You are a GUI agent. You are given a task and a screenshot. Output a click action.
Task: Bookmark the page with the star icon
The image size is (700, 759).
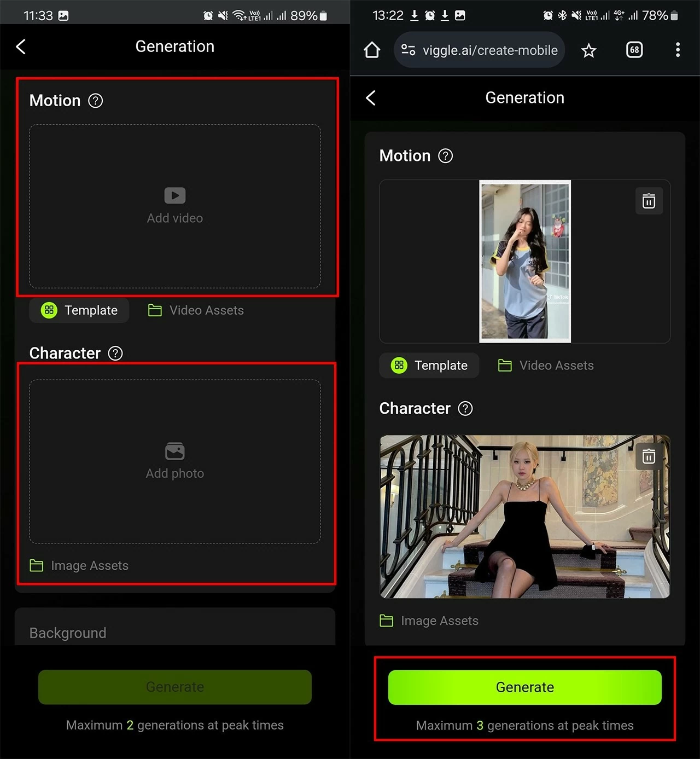pyautogui.click(x=588, y=50)
